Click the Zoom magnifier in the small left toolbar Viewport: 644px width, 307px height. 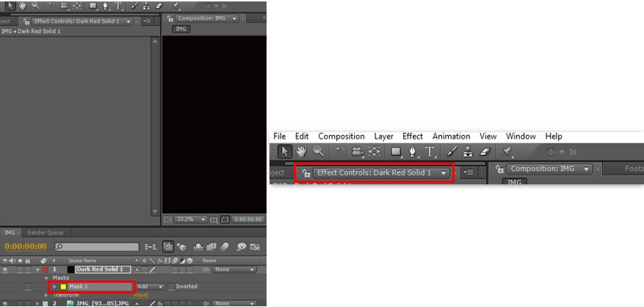pos(35,5)
